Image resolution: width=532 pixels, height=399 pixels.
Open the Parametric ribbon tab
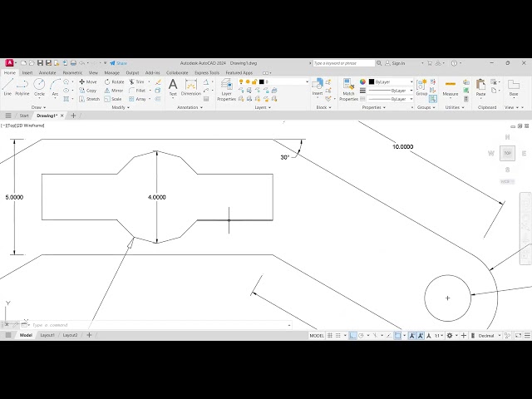pos(72,73)
